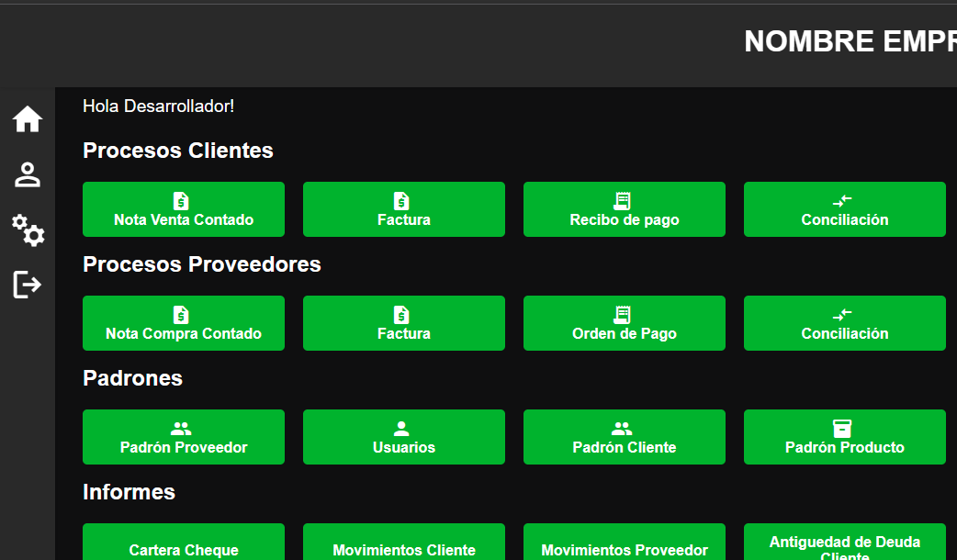Open Nota Compra Contado
The width and height of the screenshot is (957, 560).
[183, 323]
